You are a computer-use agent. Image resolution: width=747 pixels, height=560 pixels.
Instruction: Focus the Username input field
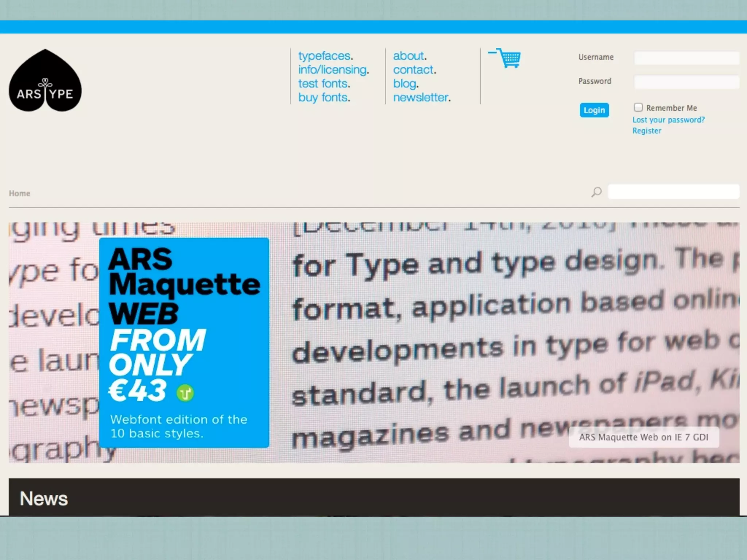(x=686, y=58)
